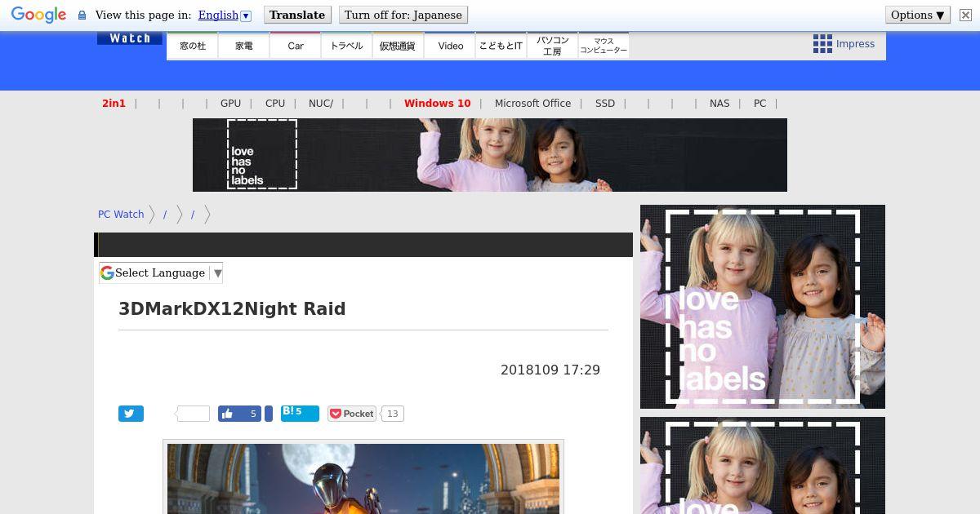Click the top love has no labels banner

point(490,155)
